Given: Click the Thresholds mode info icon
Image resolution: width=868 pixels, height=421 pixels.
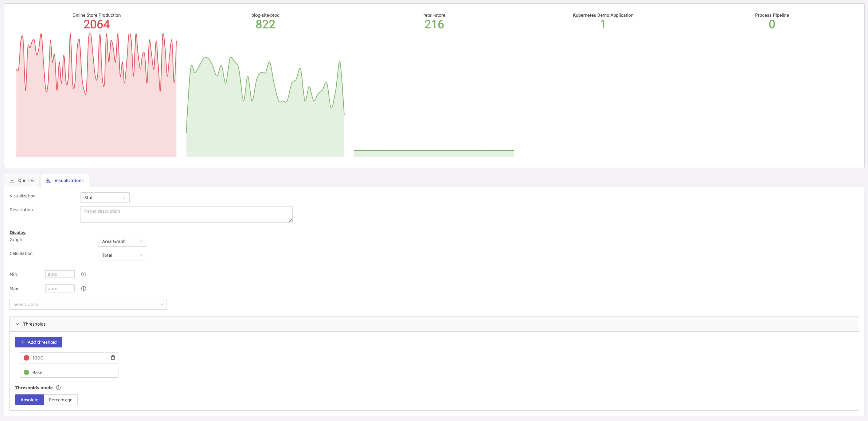Looking at the screenshot, I should pyautogui.click(x=58, y=388).
